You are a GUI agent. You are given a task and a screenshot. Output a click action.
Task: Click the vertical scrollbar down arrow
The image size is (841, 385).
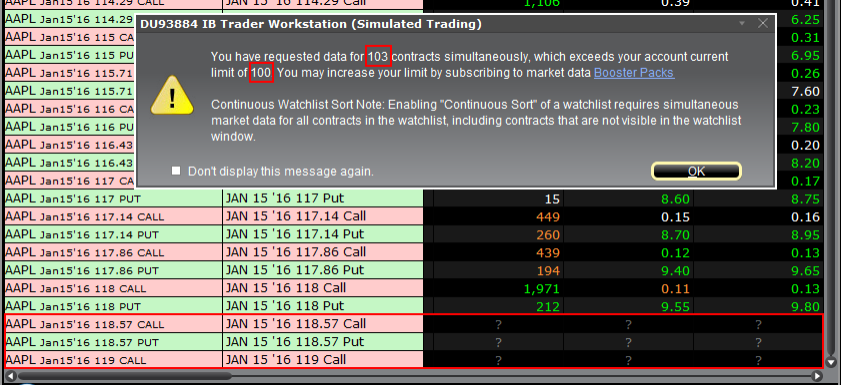(832, 361)
